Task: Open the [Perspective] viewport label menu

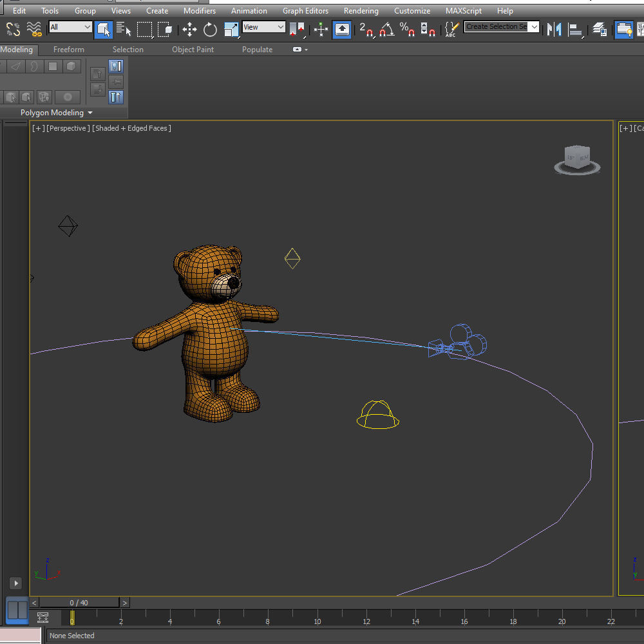Action: (68, 128)
